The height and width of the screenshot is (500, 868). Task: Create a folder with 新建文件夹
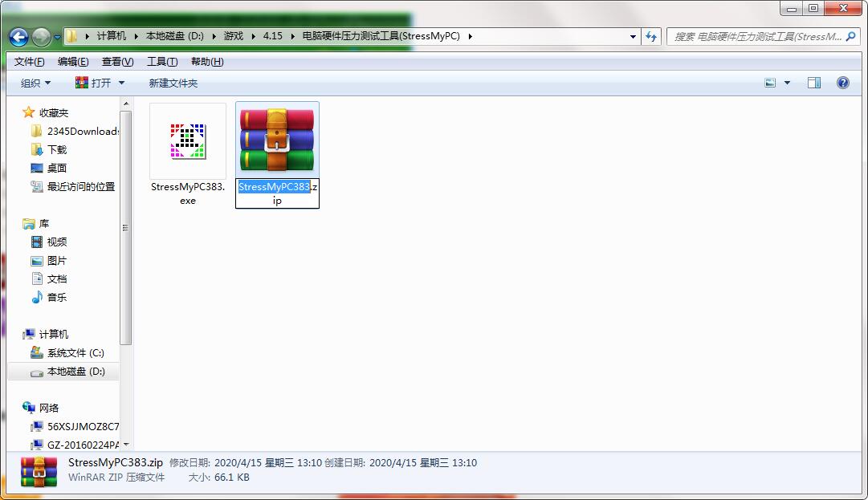[173, 83]
